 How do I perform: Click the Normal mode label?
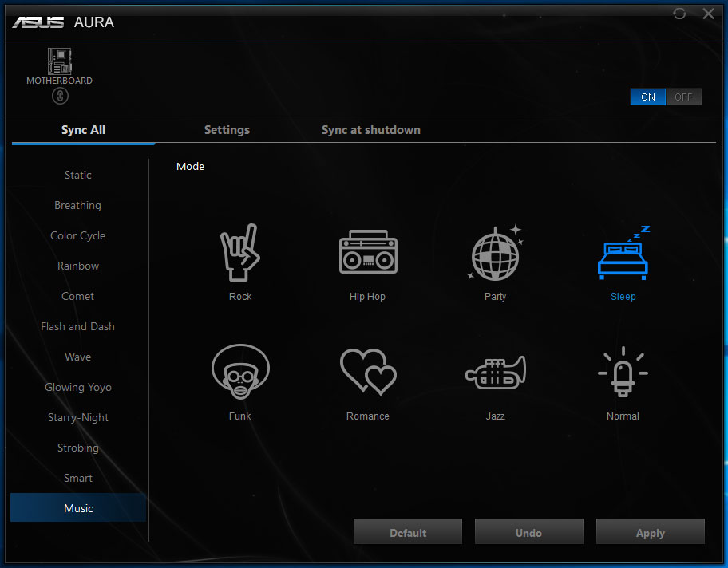point(623,416)
